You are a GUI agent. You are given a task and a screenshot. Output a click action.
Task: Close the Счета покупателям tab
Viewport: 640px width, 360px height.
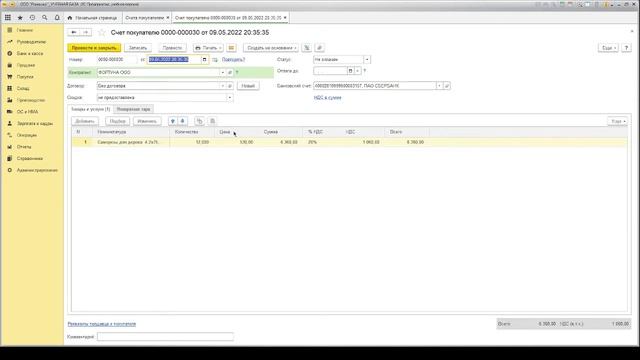[x=168, y=18]
